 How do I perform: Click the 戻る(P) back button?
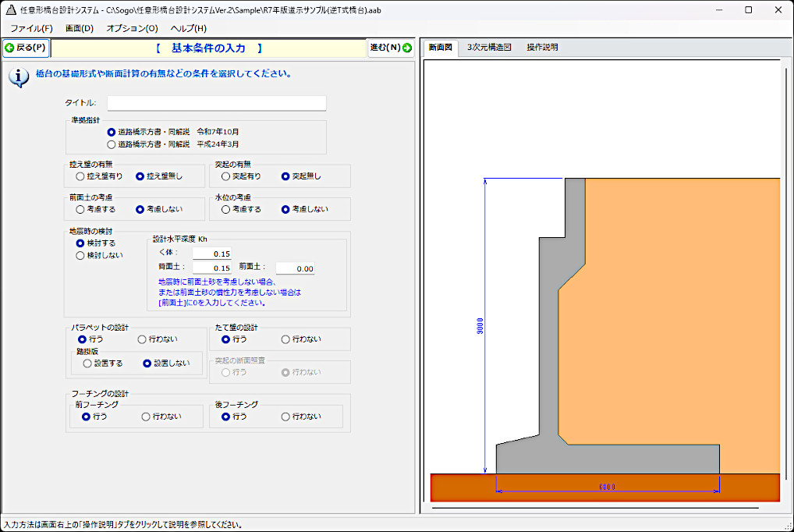pos(26,48)
